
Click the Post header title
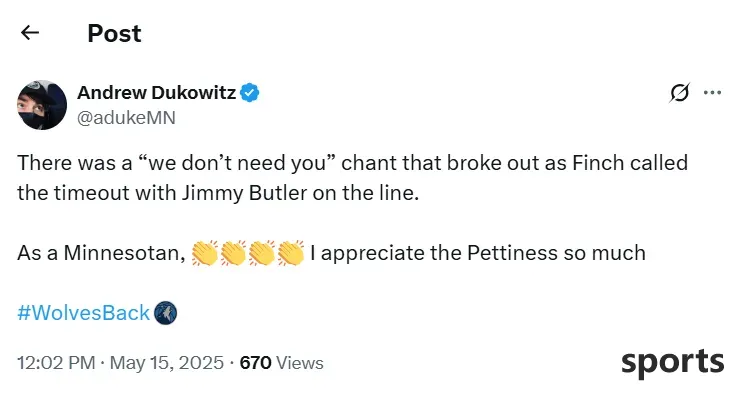click(x=115, y=33)
